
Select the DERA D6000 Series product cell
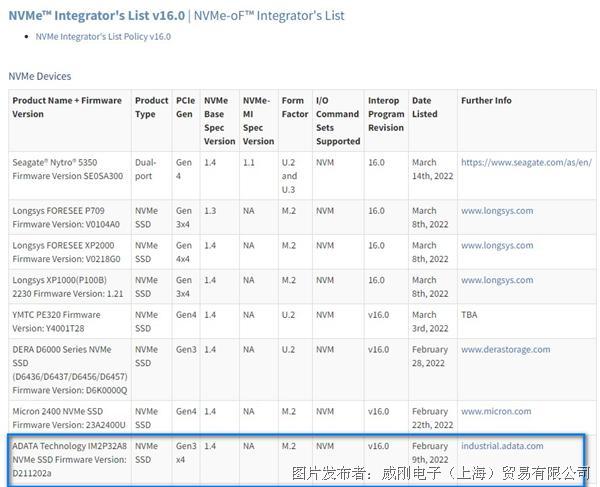pos(70,370)
